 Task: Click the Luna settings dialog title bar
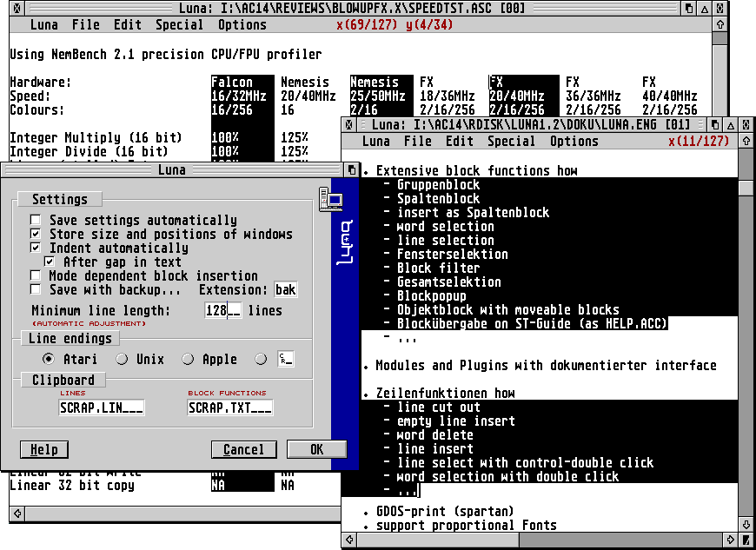pyautogui.click(x=172, y=169)
